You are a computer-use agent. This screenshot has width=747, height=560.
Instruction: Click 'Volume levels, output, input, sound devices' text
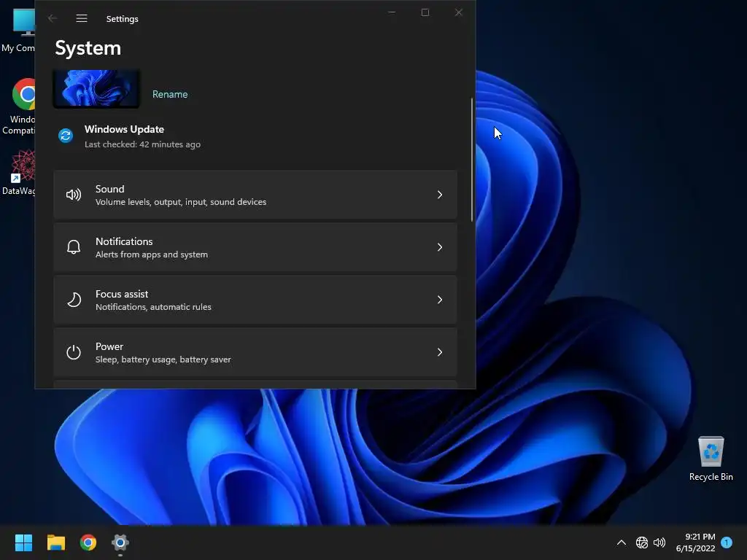click(181, 202)
